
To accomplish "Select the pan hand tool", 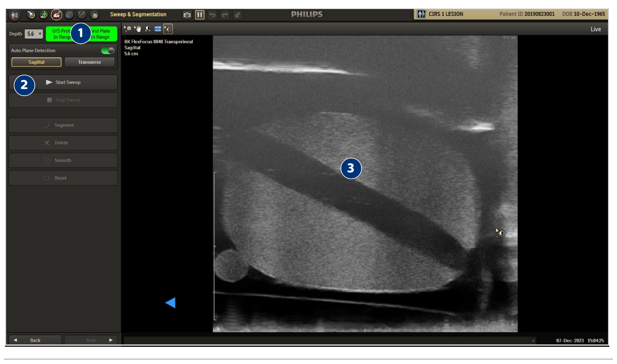I will click(x=138, y=29).
